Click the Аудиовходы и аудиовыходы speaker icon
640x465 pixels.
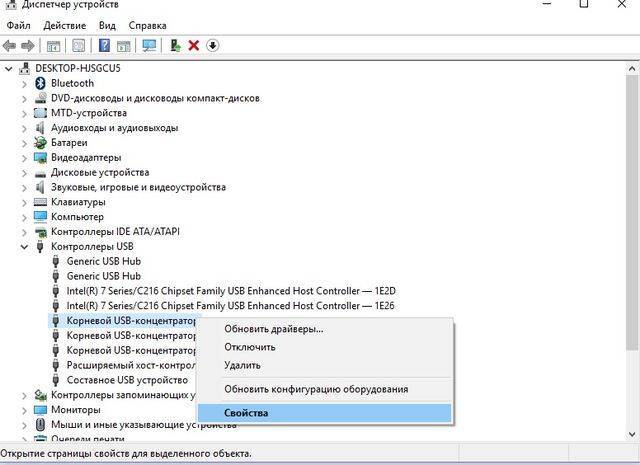point(40,128)
